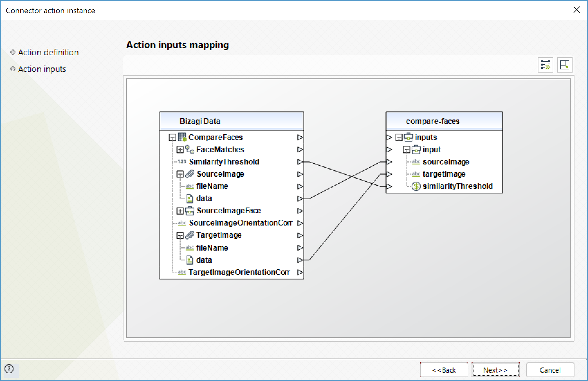Select the Action definition step
Viewport: 588px width, 381px height.
(x=48, y=52)
